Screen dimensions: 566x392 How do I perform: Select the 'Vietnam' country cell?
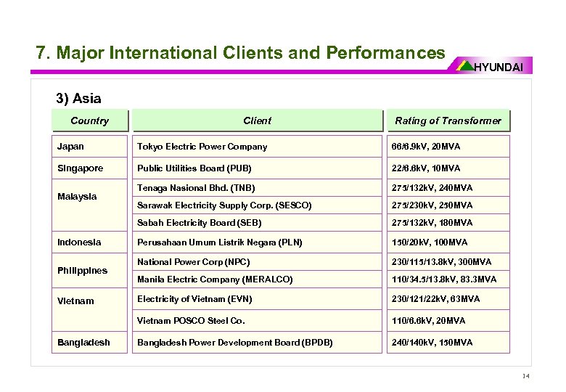pos(89,309)
